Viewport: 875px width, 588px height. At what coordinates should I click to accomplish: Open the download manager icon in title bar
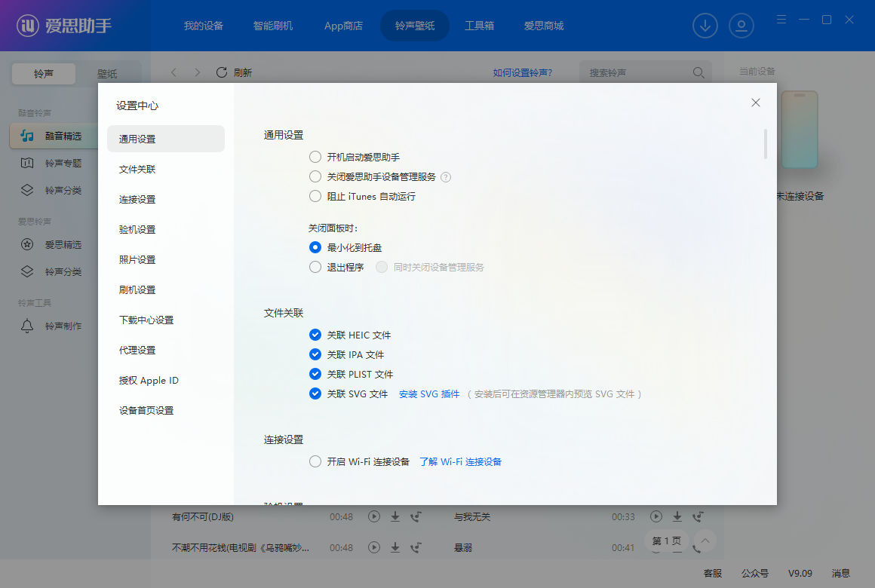(x=705, y=25)
